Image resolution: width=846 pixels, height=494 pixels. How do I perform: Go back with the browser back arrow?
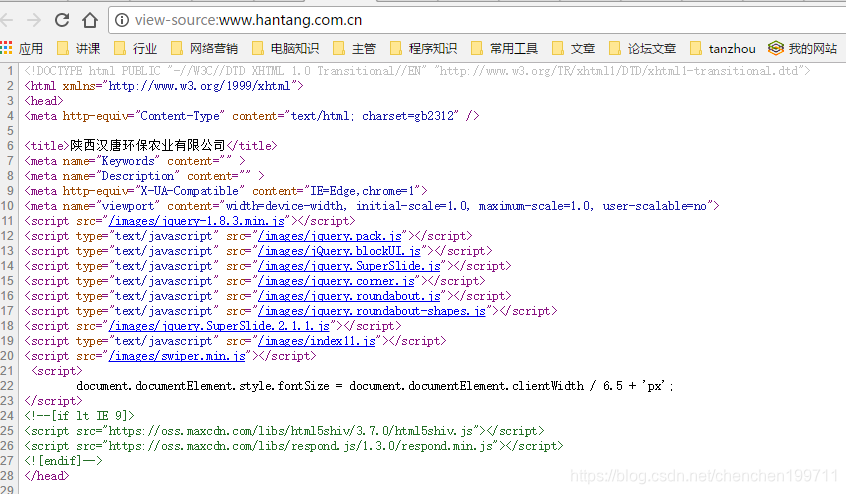click(6, 20)
